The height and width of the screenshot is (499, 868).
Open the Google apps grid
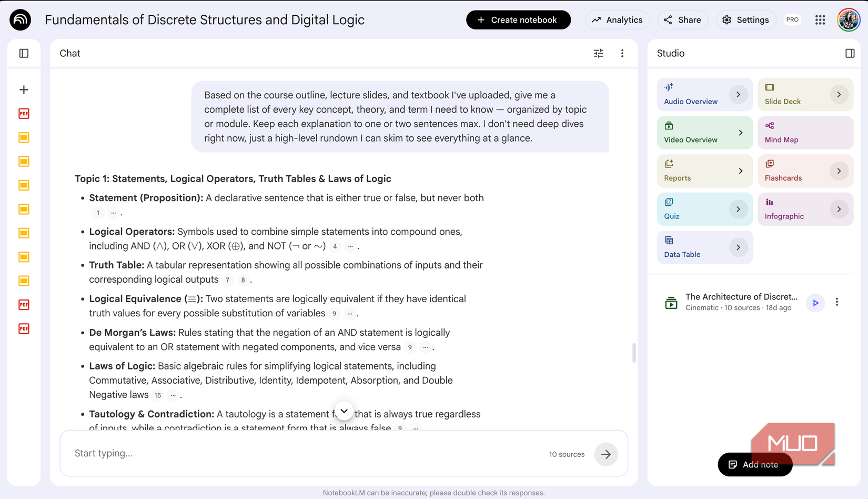point(820,19)
